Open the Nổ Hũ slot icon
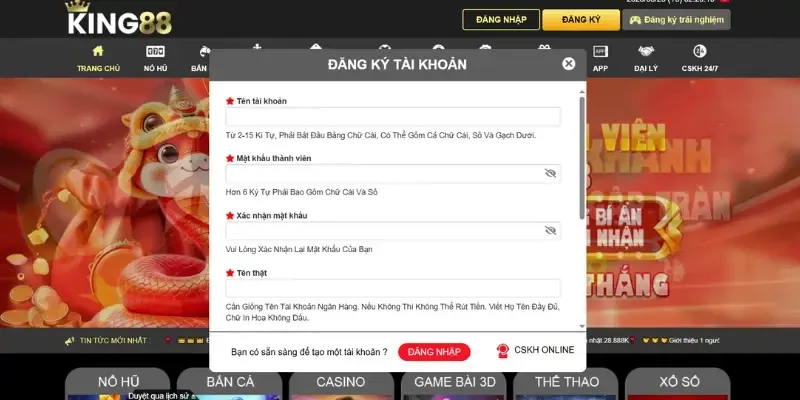 [x=155, y=52]
